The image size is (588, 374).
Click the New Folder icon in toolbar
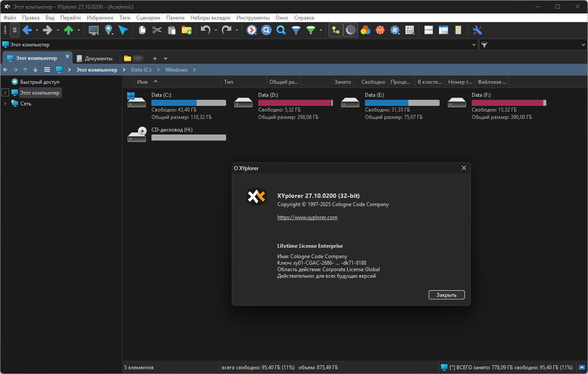[187, 30]
